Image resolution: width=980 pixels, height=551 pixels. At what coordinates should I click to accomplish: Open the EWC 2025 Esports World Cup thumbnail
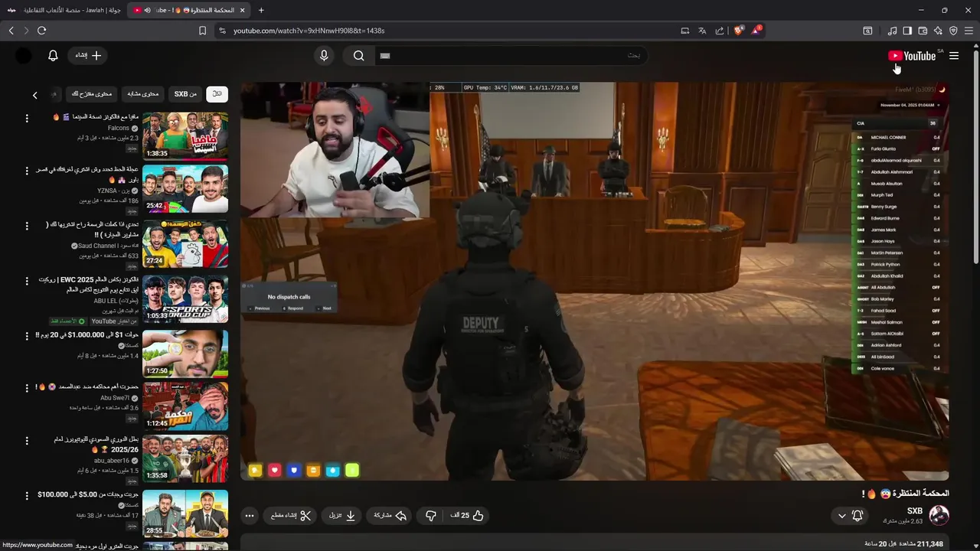tap(185, 298)
